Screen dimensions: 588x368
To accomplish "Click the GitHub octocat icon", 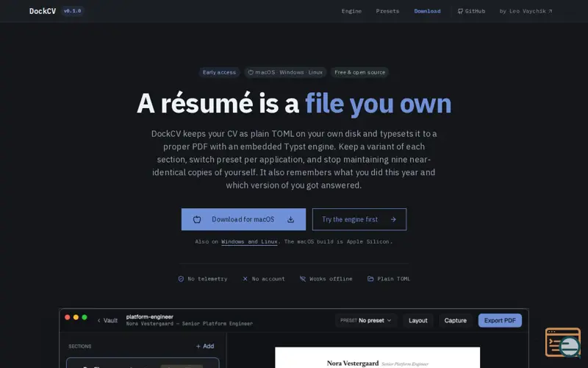I will pos(460,11).
